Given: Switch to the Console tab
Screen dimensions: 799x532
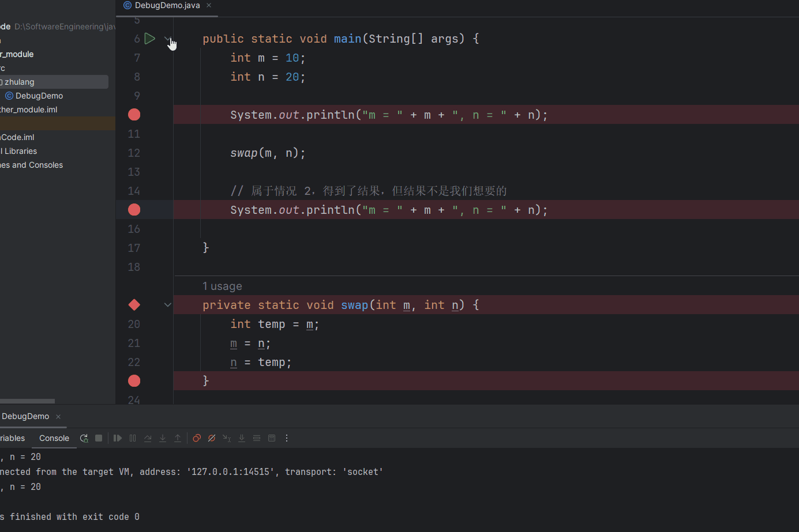Looking at the screenshot, I should click(x=54, y=438).
